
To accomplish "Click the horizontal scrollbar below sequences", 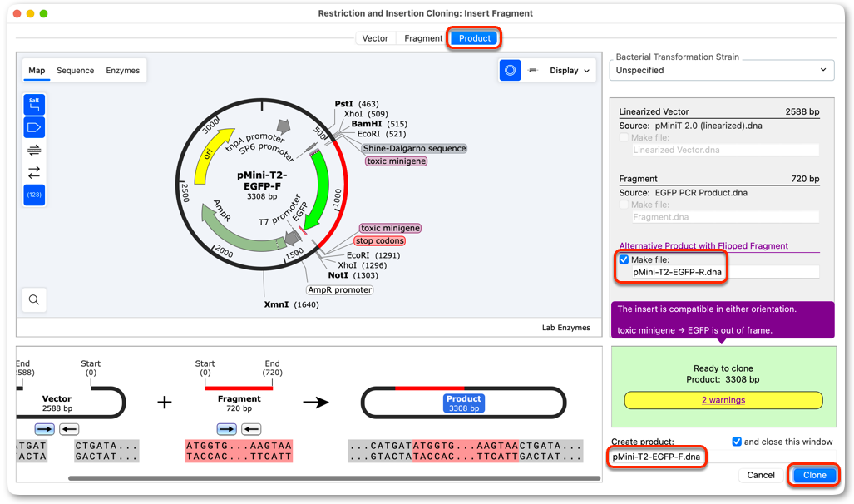I will point(333,478).
